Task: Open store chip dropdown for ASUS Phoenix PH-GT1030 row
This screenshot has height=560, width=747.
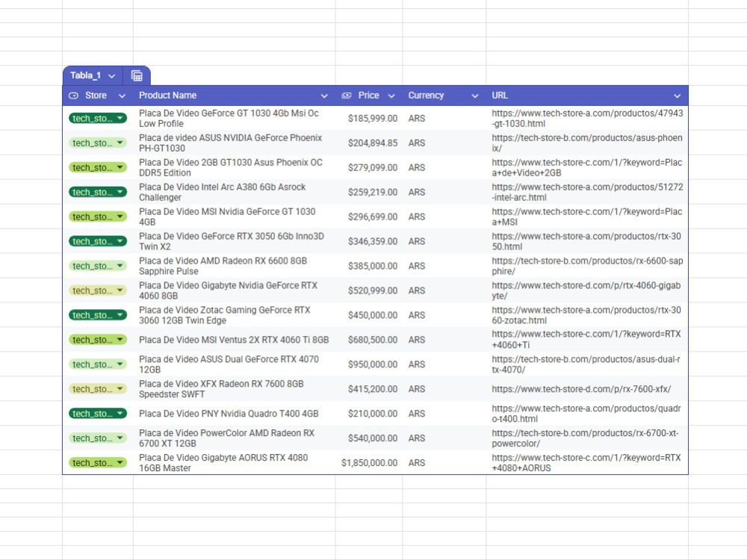Action: click(x=120, y=143)
